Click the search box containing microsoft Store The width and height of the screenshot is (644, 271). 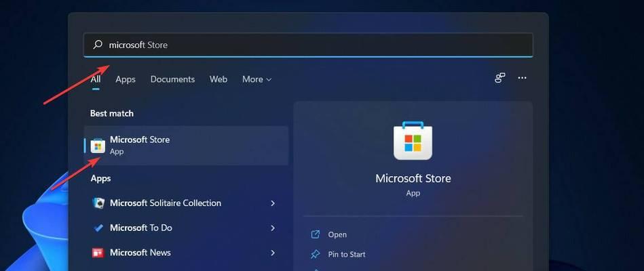tap(308, 45)
